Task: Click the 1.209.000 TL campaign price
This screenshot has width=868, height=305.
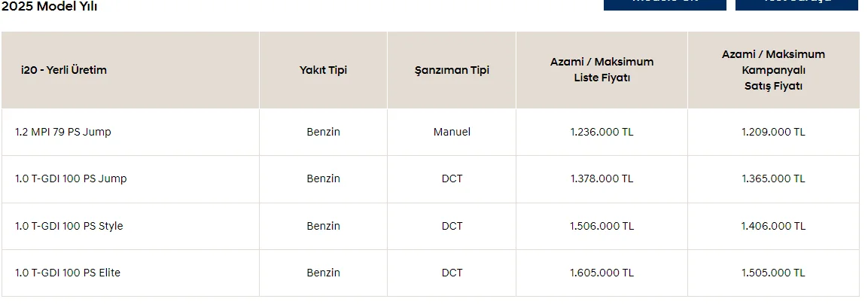Action: pyautogui.click(x=773, y=132)
